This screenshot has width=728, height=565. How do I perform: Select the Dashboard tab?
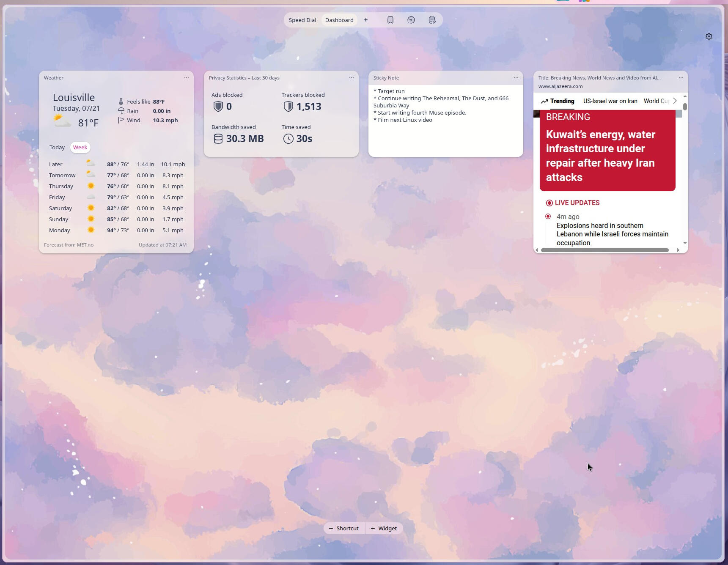[339, 20]
